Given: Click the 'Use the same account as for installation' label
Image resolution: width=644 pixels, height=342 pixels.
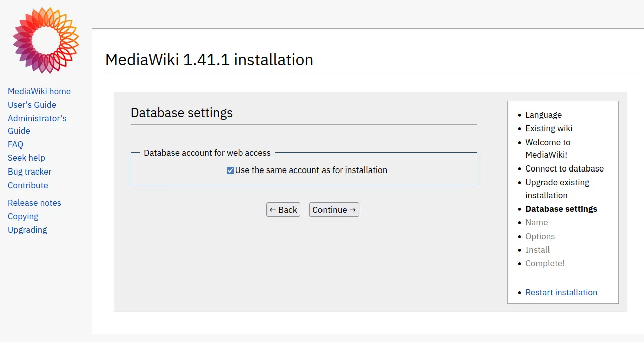Looking at the screenshot, I should coord(311,170).
